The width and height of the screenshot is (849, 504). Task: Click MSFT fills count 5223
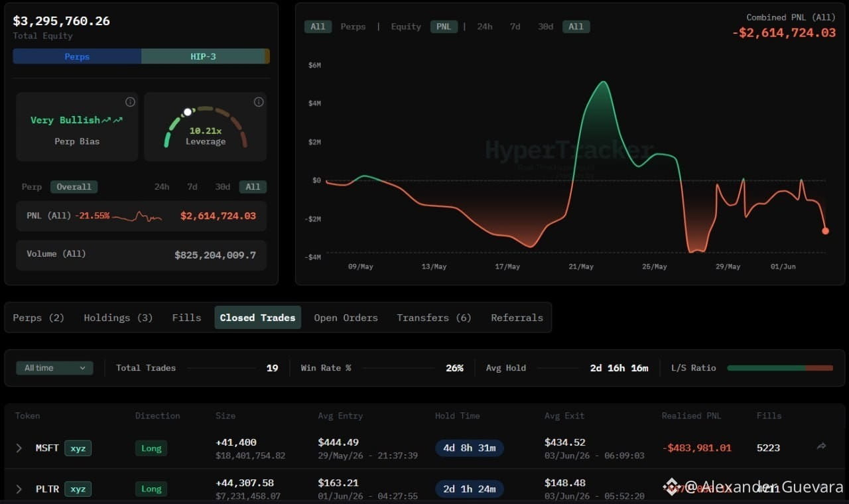(768, 448)
